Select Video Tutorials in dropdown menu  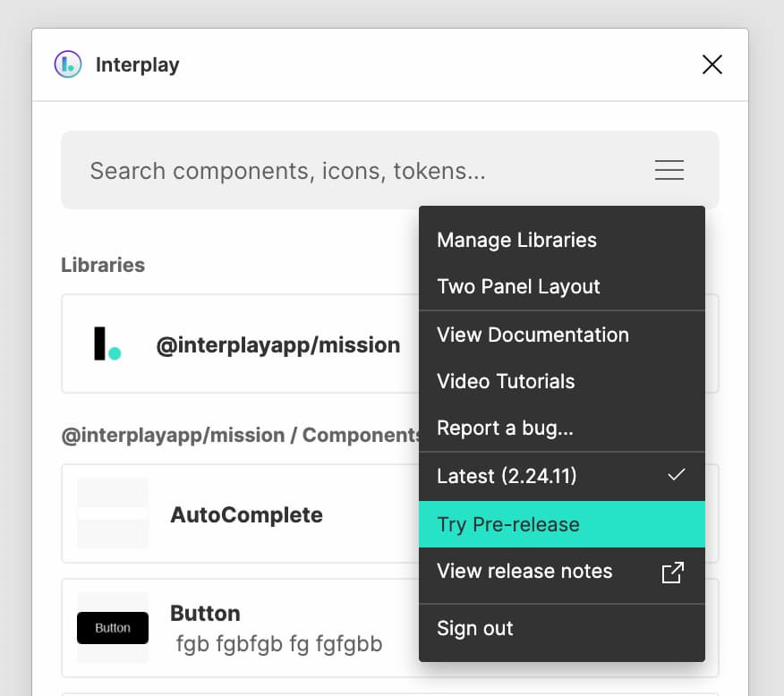[x=562, y=381]
